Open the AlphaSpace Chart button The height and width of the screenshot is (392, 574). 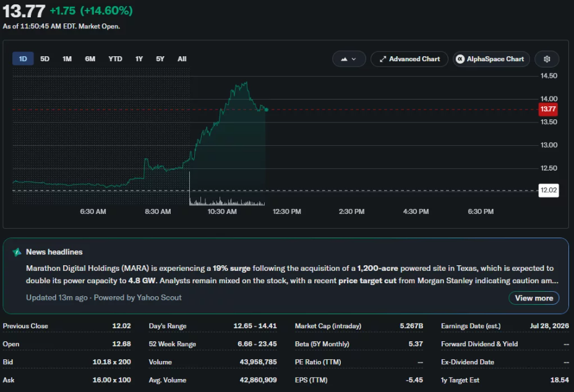click(491, 59)
